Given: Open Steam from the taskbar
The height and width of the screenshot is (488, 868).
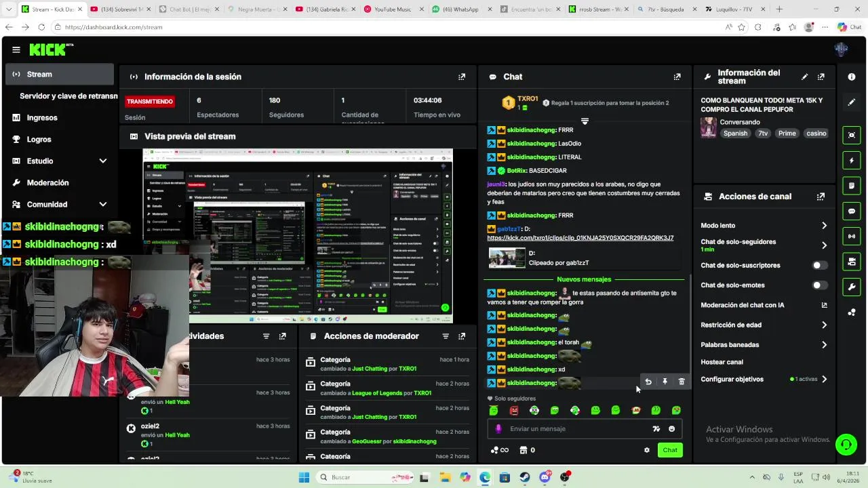Looking at the screenshot, I should tap(525, 477).
